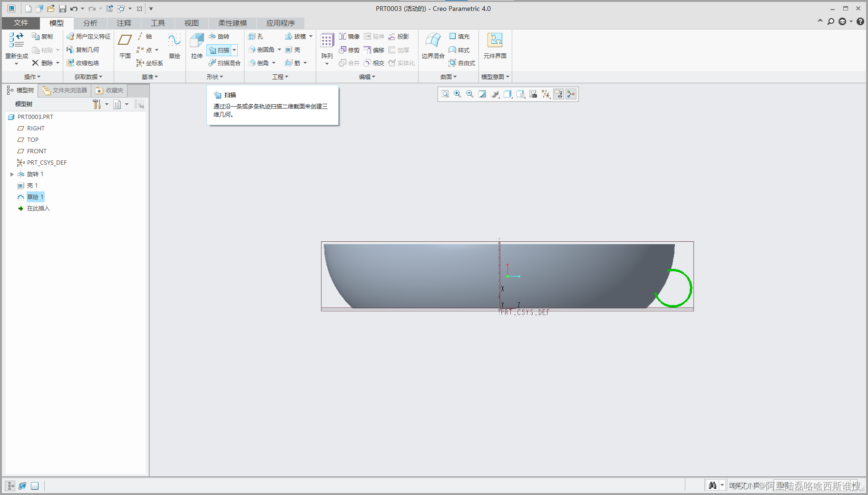Open the 投影 (Project) tool
Screen dimensions: 868x495
399,36
